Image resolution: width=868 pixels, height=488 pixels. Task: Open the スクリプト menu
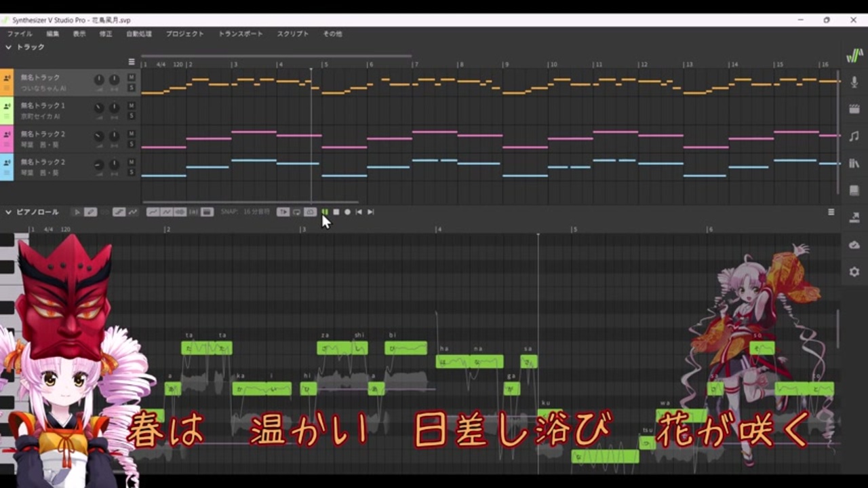pos(293,34)
